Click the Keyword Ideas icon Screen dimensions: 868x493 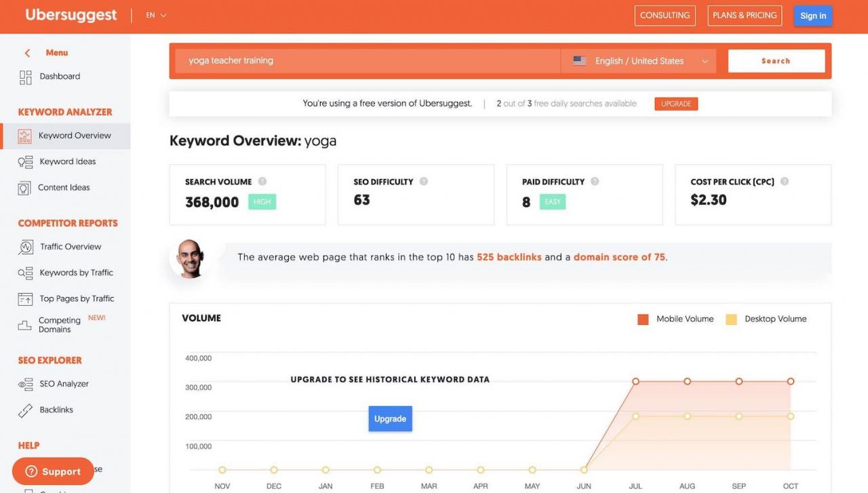tap(25, 162)
